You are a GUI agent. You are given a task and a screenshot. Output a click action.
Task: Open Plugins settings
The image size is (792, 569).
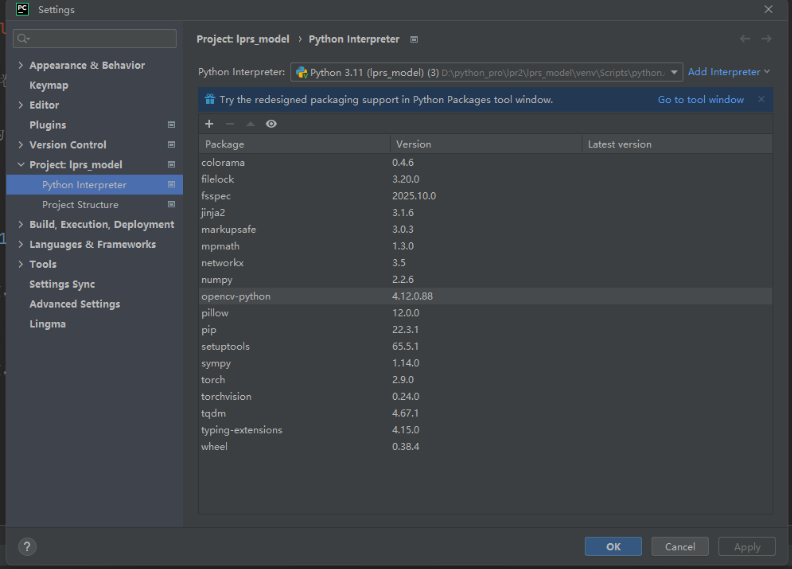47,125
